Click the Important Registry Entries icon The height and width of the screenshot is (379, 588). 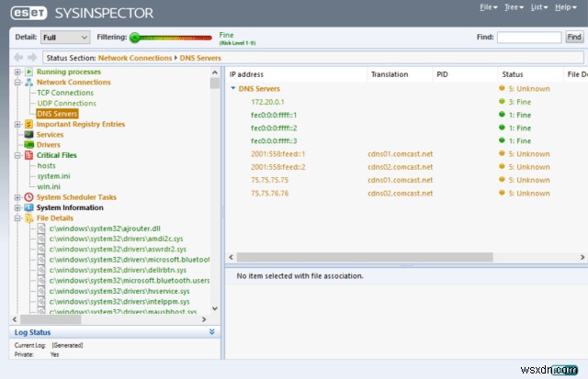tap(28, 124)
